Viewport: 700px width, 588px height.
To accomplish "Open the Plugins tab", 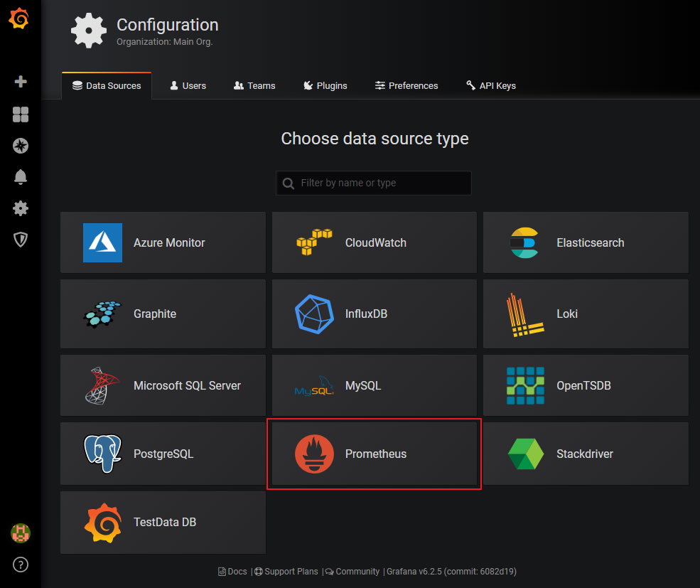I will click(325, 85).
